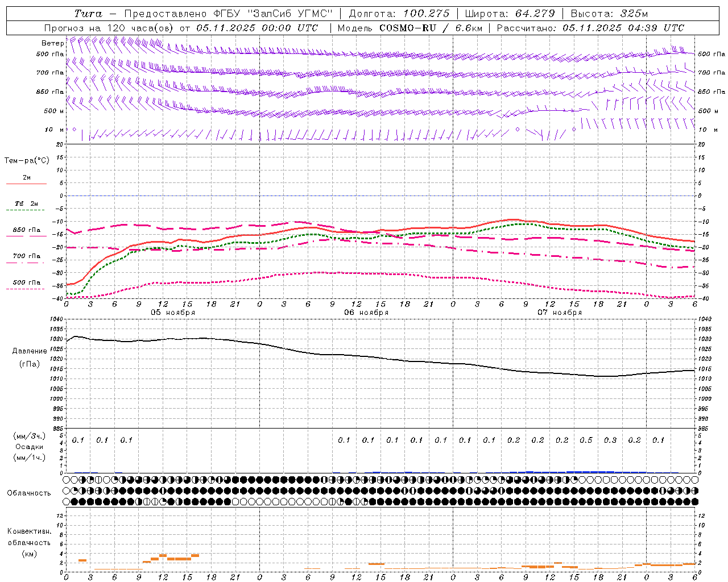This screenshot has width=728, height=582.
Task: Click the "(мм/3ч.)" precipitation unit label
Action: tap(30, 436)
